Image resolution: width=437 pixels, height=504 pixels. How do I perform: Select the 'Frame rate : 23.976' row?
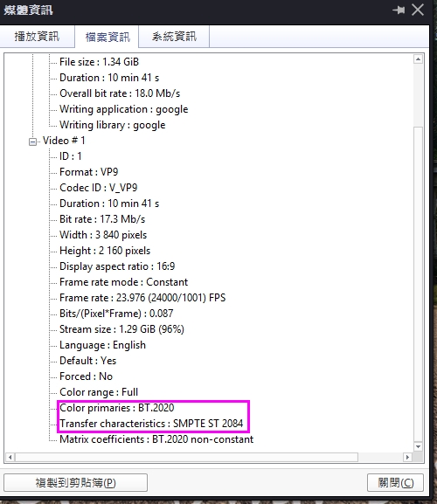tap(142, 298)
